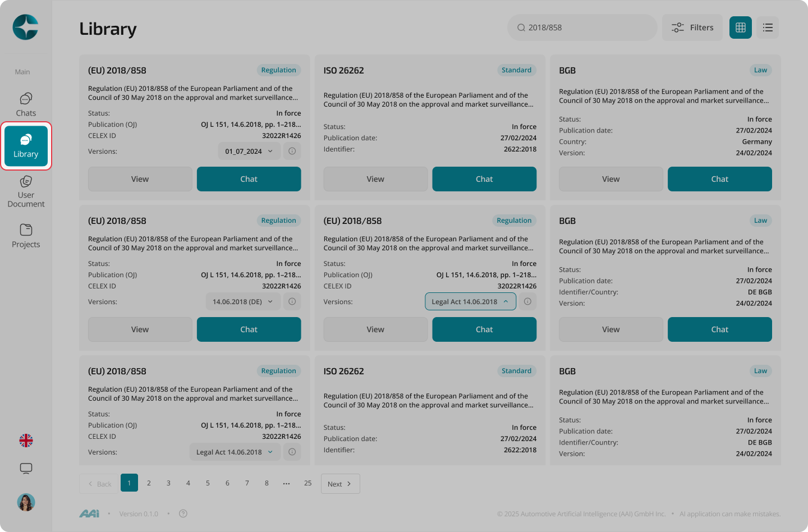808x532 pixels.
Task: Go to page 3
Action: [x=168, y=483]
